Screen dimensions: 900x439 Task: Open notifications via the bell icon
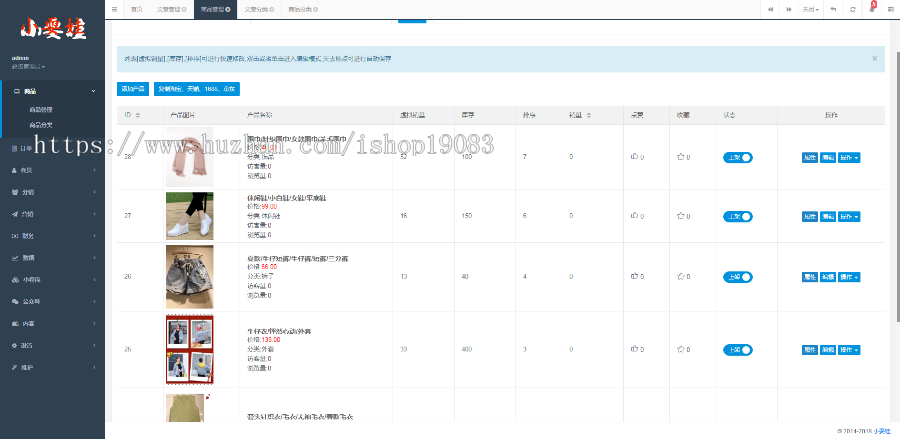[x=872, y=9]
